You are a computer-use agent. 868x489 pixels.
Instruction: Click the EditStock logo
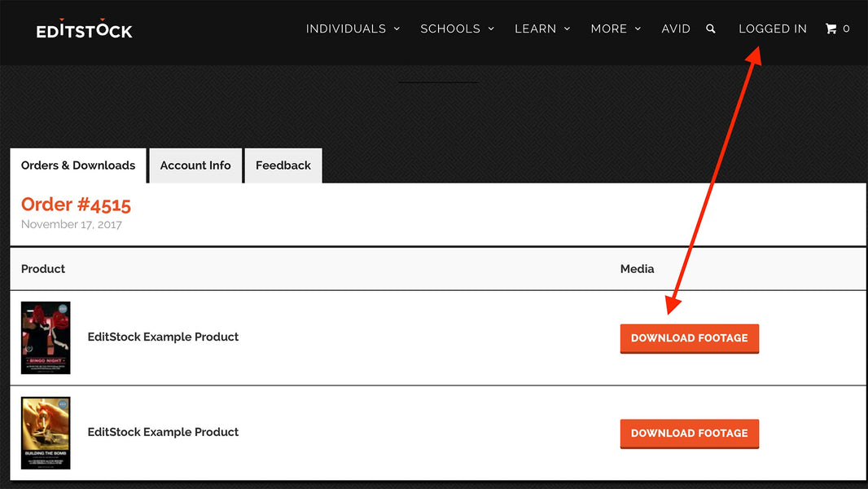pos(84,29)
